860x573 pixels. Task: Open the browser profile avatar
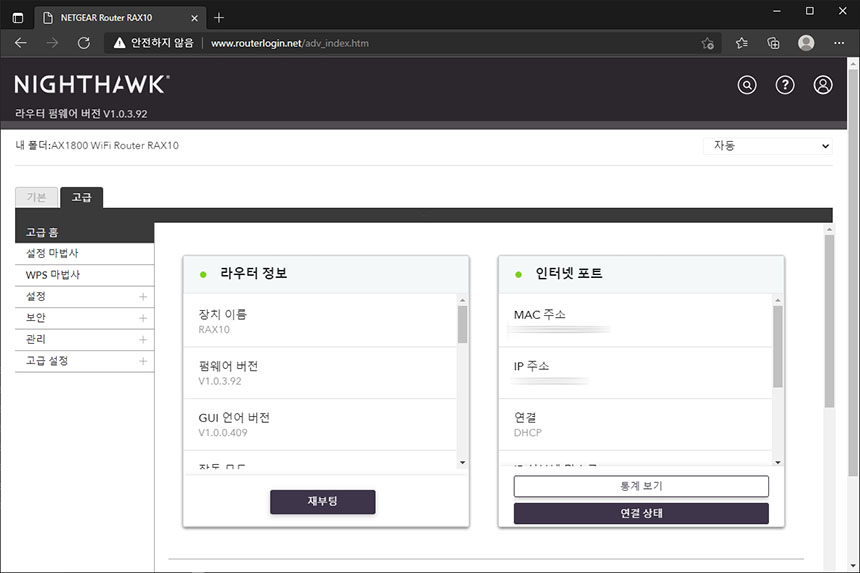(806, 43)
